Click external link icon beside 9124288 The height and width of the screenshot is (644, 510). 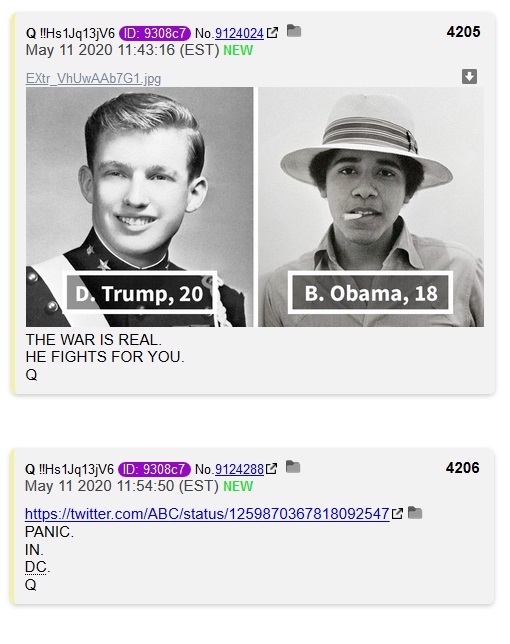pos(271,468)
